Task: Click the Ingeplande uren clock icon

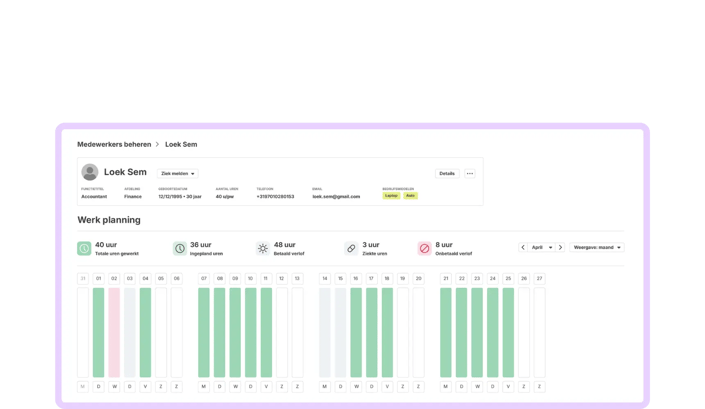Action: [x=180, y=248]
